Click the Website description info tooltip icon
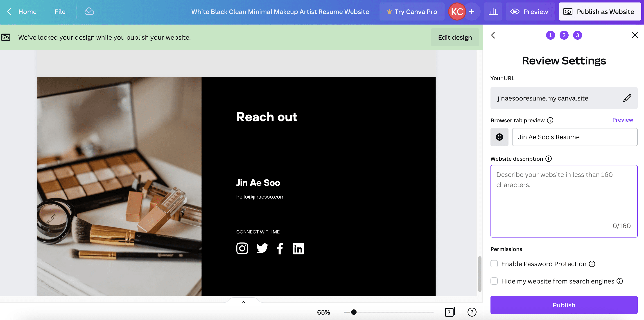Viewport: 644px width, 320px height. pos(548,159)
